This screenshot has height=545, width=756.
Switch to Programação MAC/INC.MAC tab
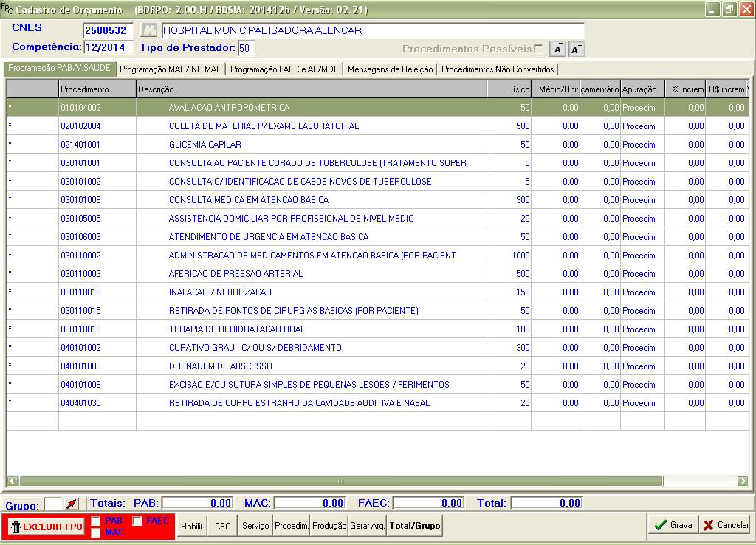[171, 69]
